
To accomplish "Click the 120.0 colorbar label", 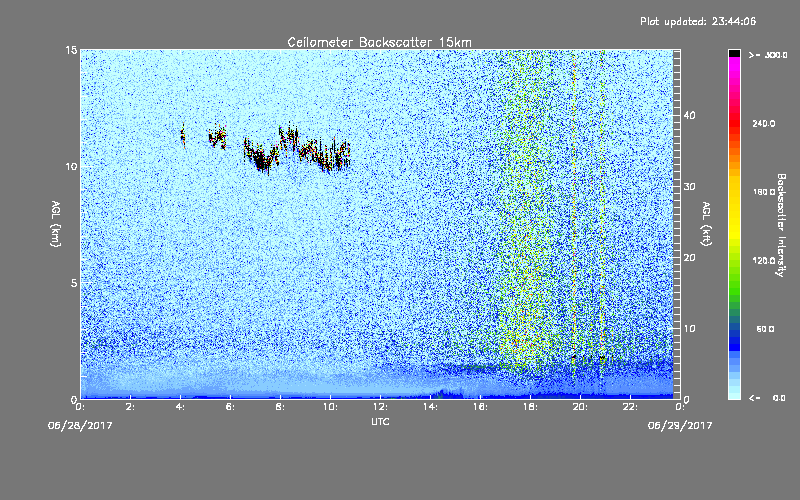I will pos(764,261).
